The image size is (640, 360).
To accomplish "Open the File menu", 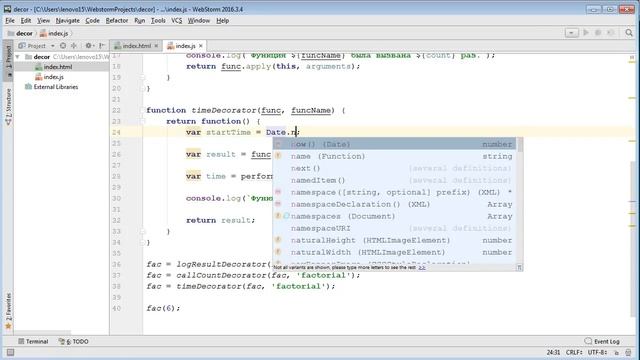I will point(10,20).
